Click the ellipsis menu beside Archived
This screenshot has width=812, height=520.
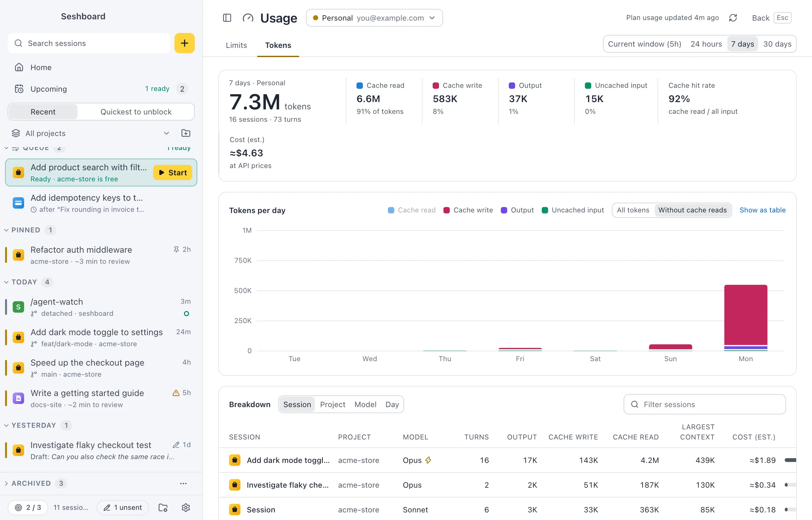click(183, 484)
